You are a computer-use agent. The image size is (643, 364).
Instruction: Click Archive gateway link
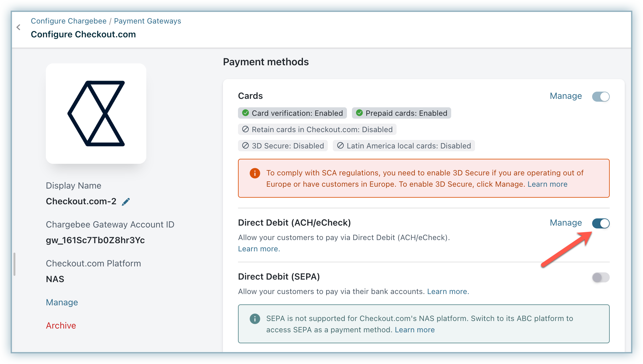tap(61, 325)
